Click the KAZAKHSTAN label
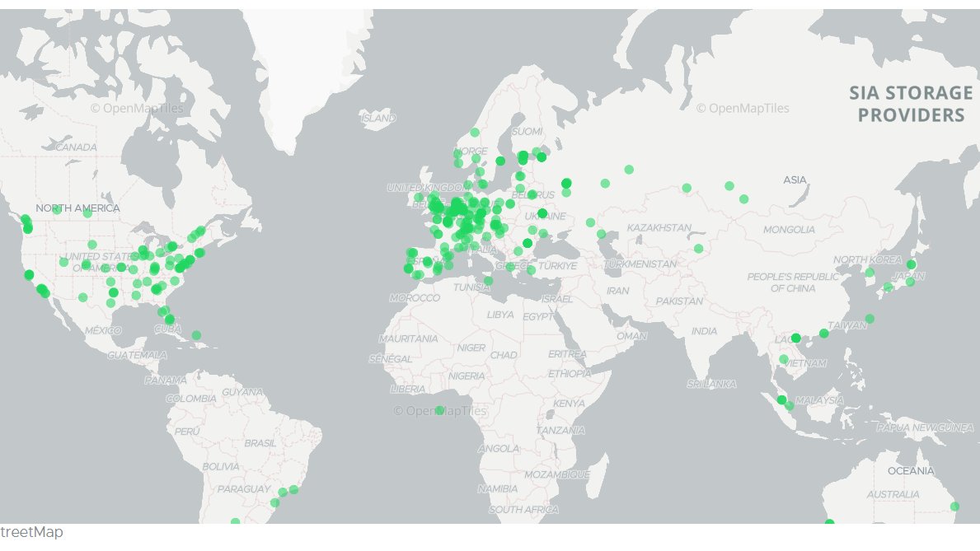The image size is (980, 551). pos(659,228)
